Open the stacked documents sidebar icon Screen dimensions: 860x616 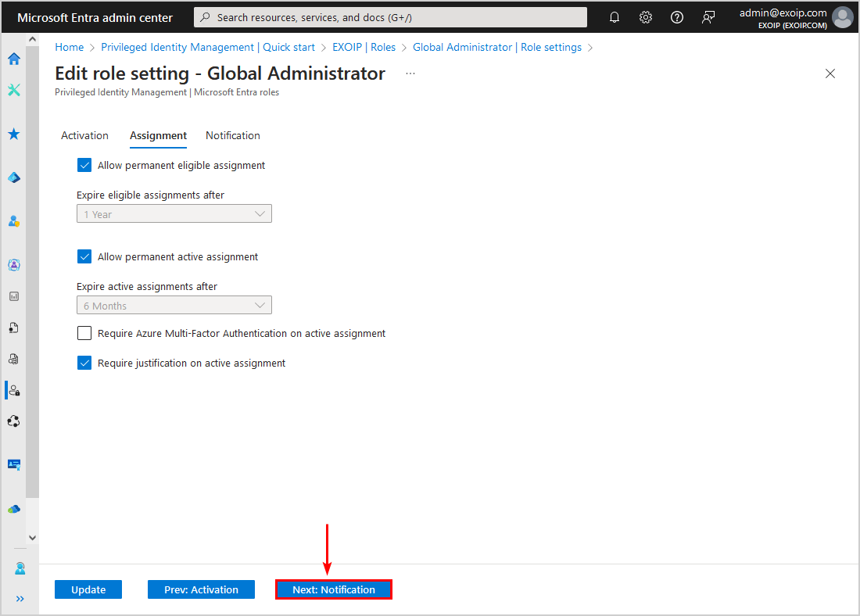pyautogui.click(x=14, y=359)
